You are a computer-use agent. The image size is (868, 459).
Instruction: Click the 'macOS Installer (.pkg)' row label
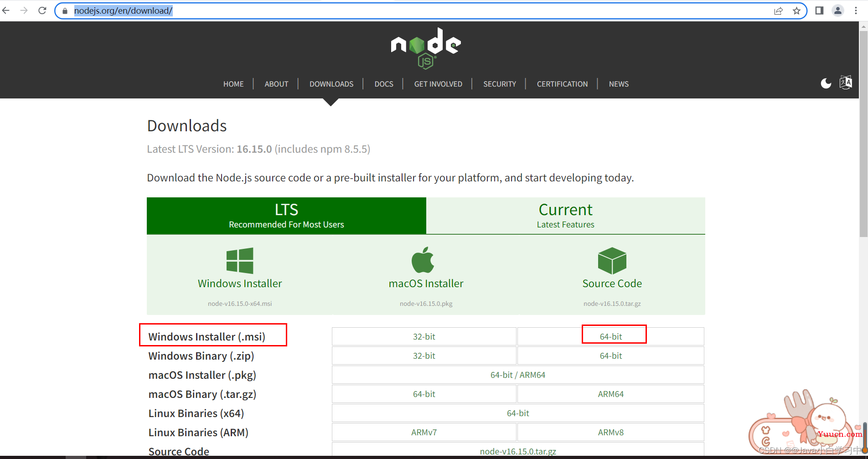202,375
